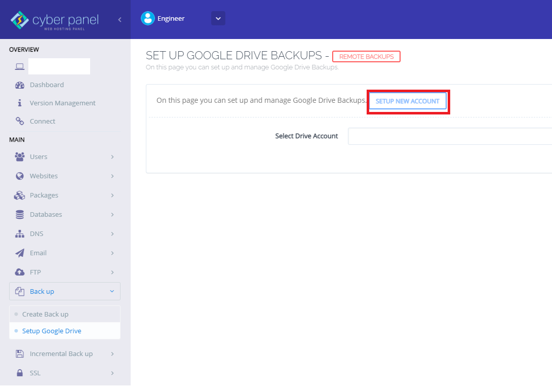Click the Email label
Image resolution: width=552 pixels, height=392 pixels.
click(38, 253)
